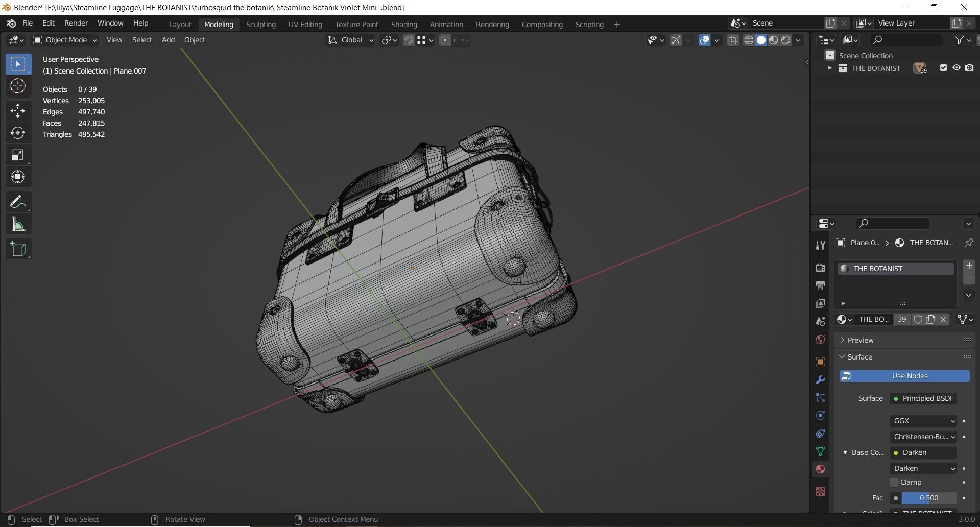This screenshot has width=980, height=527.
Task: Switch to solid viewport shading
Action: coord(761,40)
